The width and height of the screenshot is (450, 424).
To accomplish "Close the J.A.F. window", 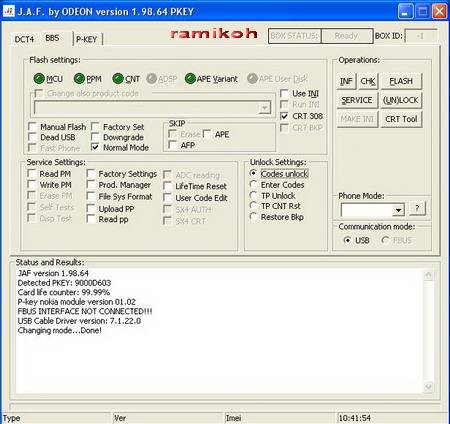I will (439, 12).
